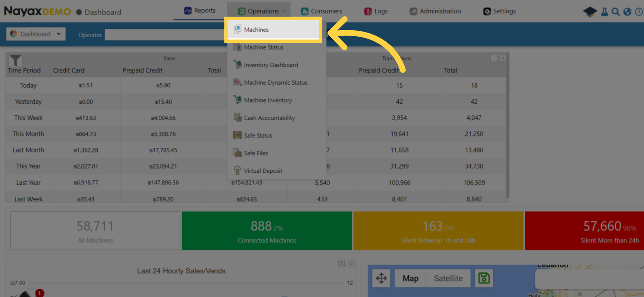Collapse the Operations menu dropdown
This screenshot has height=297, width=644.
tap(262, 11)
